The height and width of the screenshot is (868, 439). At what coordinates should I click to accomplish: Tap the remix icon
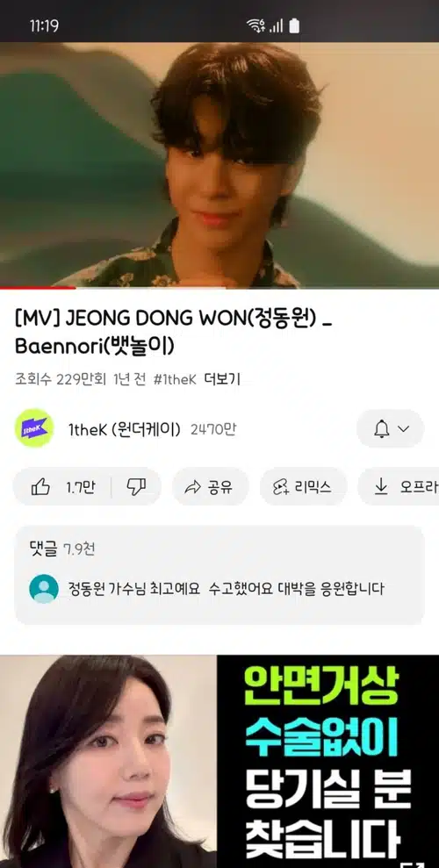tap(281, 487)
